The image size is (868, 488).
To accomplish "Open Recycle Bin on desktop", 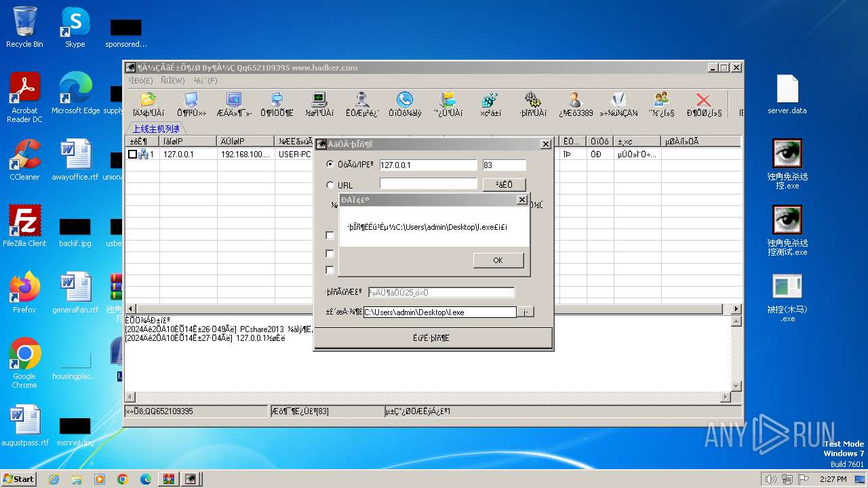I will [24, 27].
